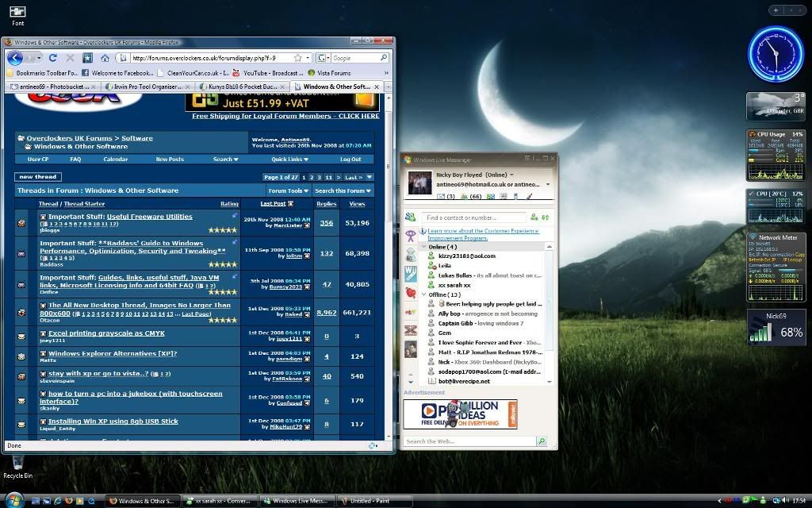The width and height of the screenshot is (812, 508).
Task: Collapse the Online contacts group
Action: 424,247
